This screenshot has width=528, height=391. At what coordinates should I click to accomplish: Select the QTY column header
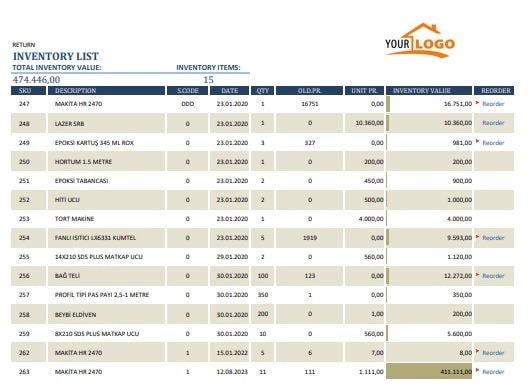(263, 91)
